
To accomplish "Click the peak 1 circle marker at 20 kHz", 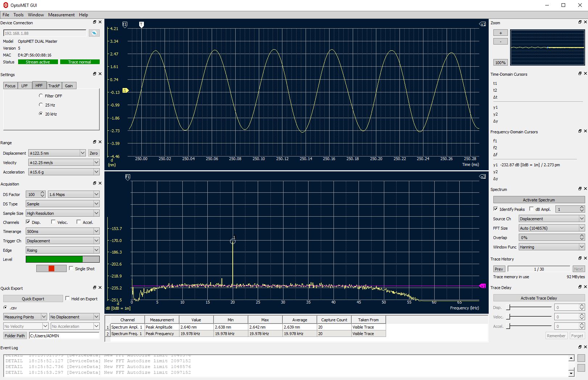I will coord(233,241).
